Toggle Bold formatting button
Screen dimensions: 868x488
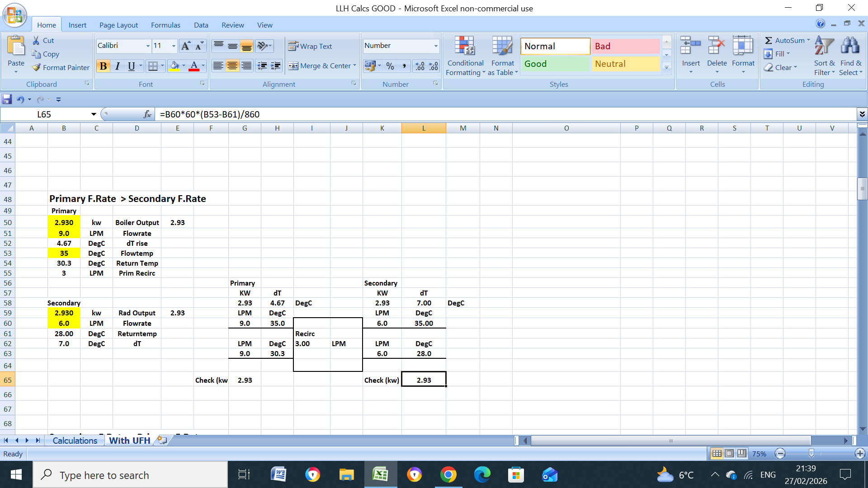click(104, 66)
